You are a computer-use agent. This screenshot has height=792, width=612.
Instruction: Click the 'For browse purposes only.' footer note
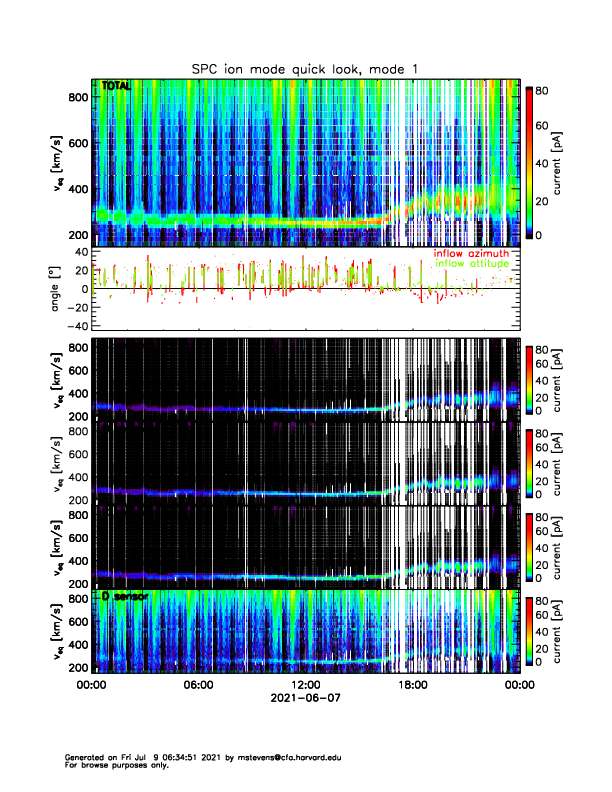[111, 765]
